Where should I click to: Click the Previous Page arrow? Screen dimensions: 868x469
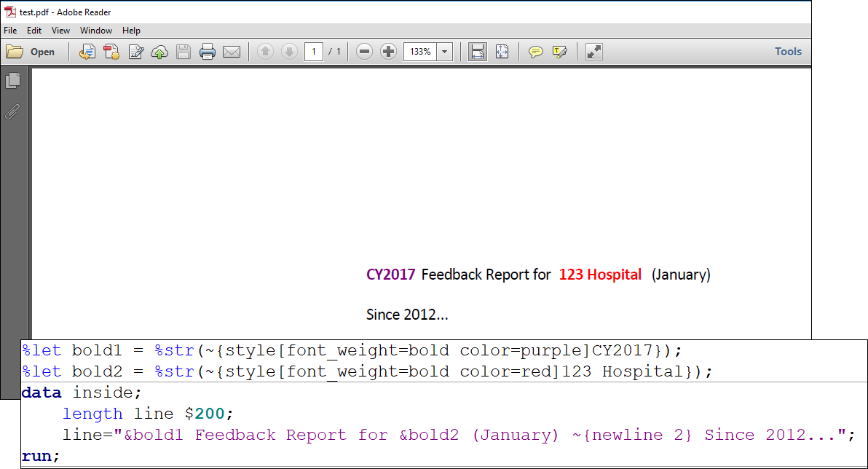tap(265, 52)
